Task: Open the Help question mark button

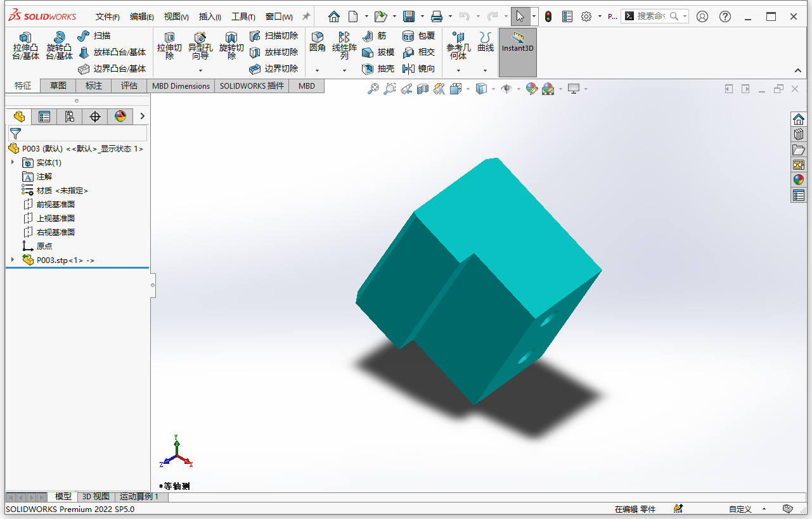Action: (725, 16)
